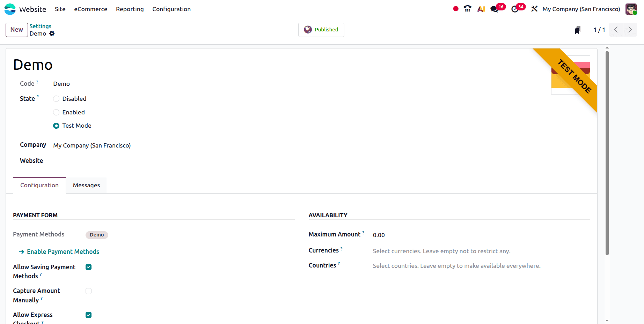Viewport: 644px width, 324px height.
Task: Open the Configuration top menu
Action: pos(171,9)
